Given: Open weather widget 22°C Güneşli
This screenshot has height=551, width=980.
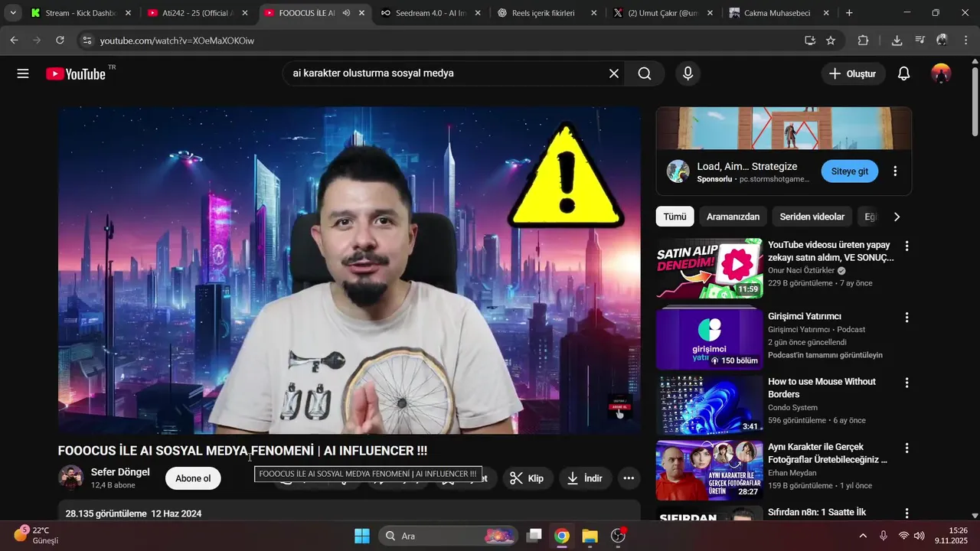Looking at the screenshot, I should [x=38, y=535].
